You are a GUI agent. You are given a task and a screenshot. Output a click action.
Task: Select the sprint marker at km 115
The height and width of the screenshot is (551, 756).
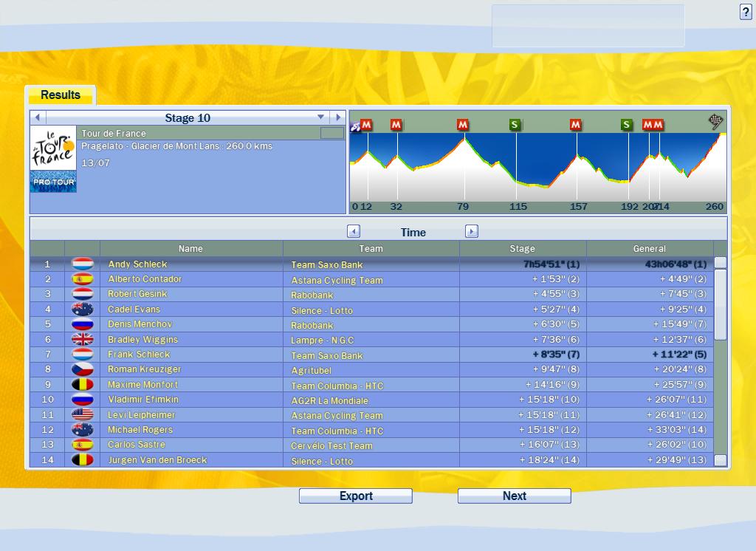tap(515, 125)
